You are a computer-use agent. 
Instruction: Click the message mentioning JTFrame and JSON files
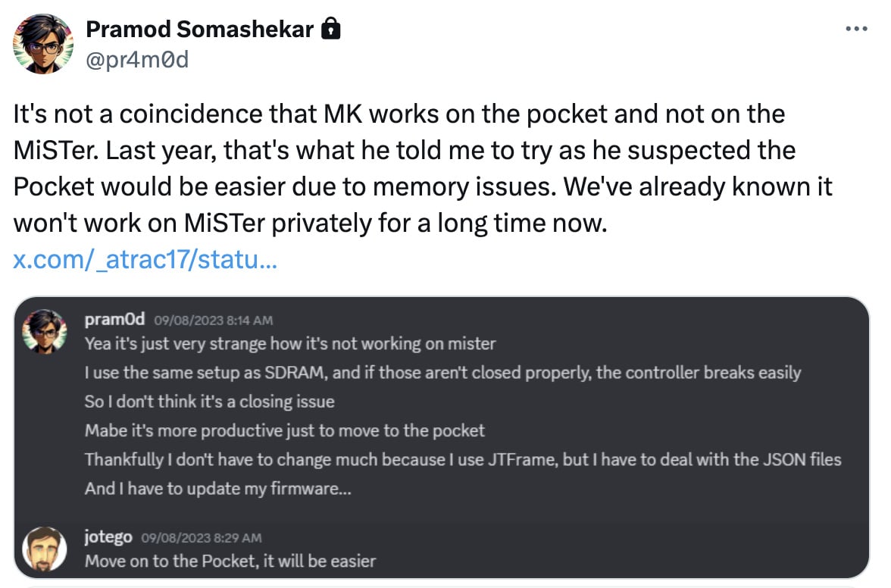point(463,460)
